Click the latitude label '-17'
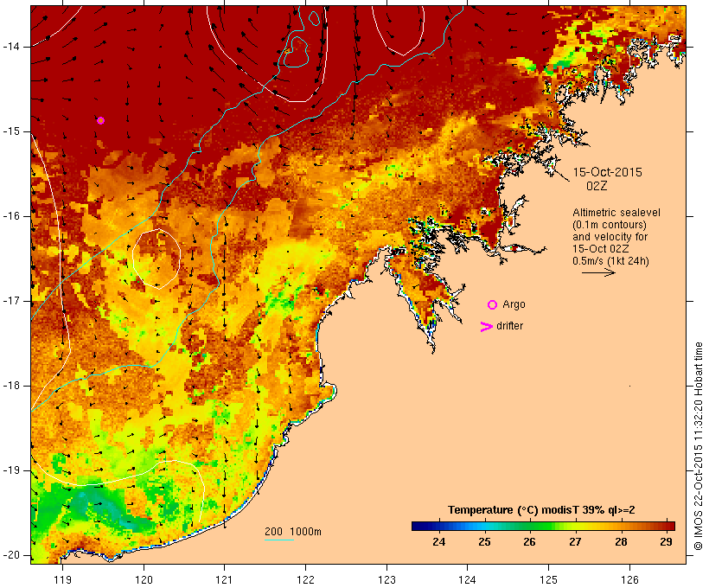This screenshot has width=709, height=588. point(11,301)
